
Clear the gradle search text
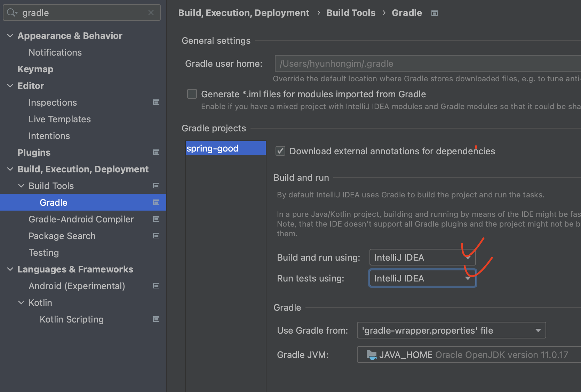pyautogui.click(x=151, y=13)
